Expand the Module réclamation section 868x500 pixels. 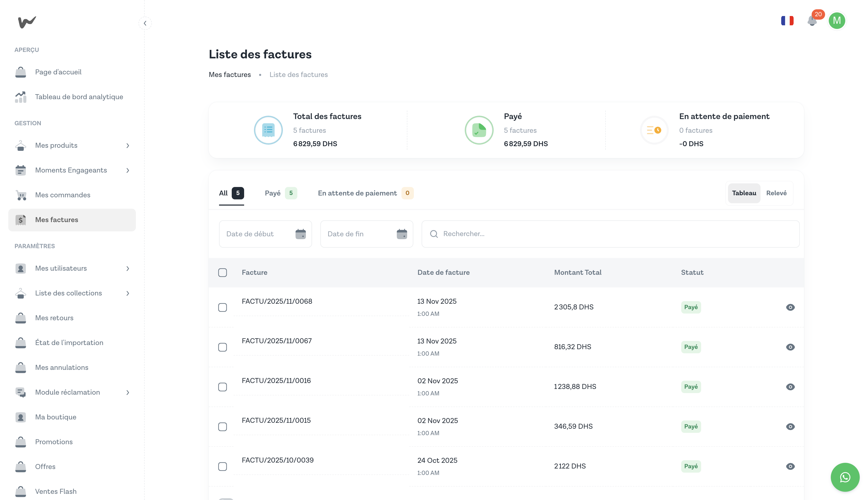[x=128, y=393]
